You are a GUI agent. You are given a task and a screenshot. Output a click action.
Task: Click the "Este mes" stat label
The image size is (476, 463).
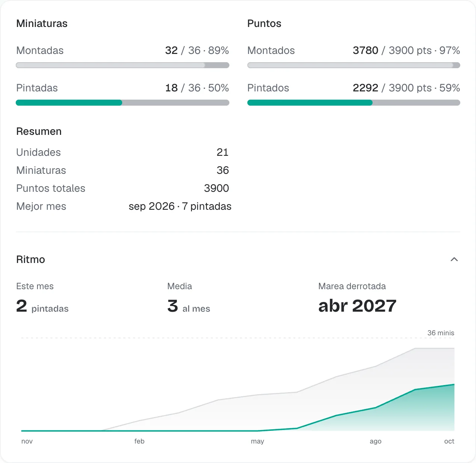coord(35,286)
